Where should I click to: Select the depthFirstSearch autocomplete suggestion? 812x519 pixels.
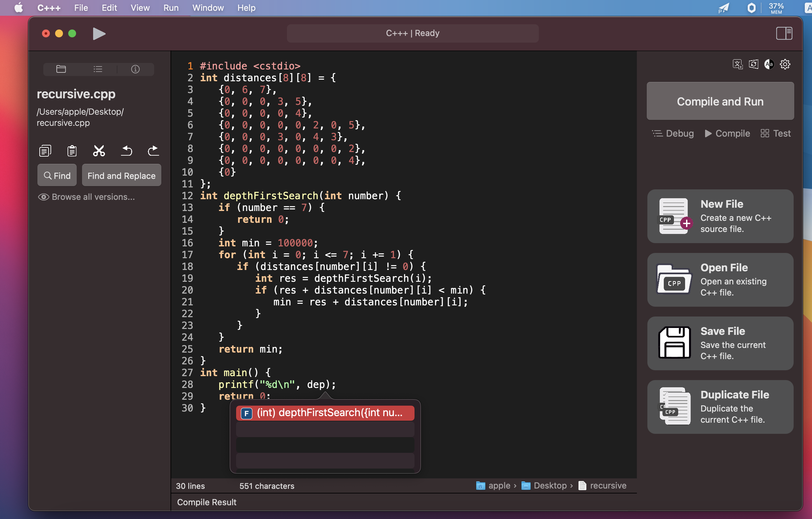pyautogui.click(x=325, y=413)
